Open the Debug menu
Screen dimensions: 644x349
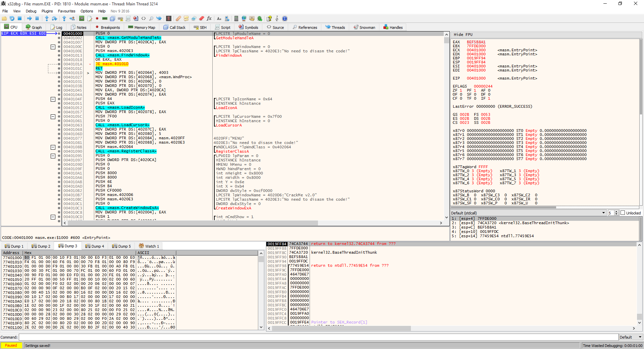tap(31, 11)
